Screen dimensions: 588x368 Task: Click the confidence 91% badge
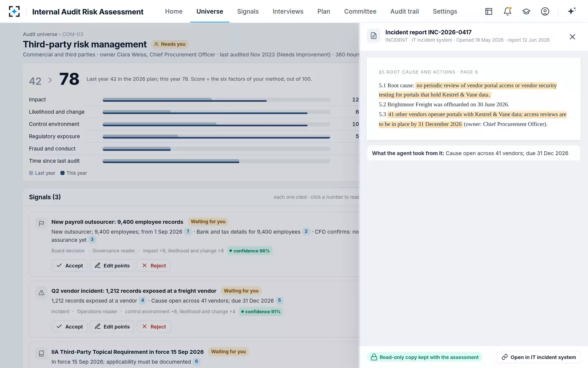[261, 312]
